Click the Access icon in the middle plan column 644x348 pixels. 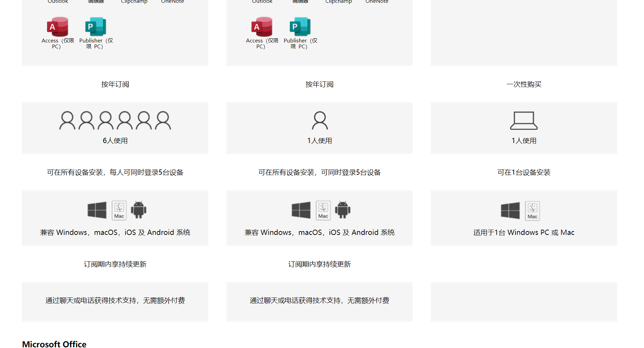(262, 27)
